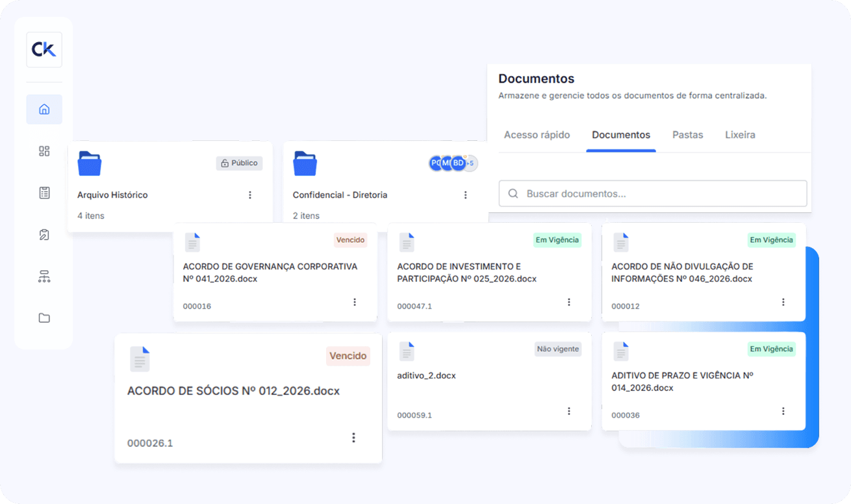Screen dimensions: 851x504
Task: Click Vencido badge on Acordo de Governança
Action: (x=350, y=240)
